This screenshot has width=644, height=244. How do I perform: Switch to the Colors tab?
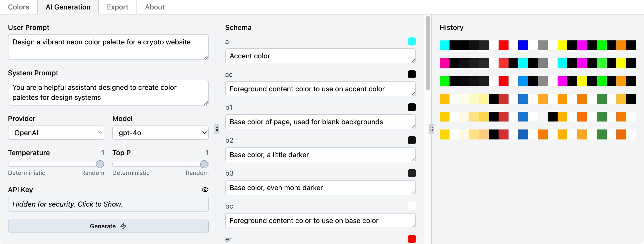click(x=18, y=7)
